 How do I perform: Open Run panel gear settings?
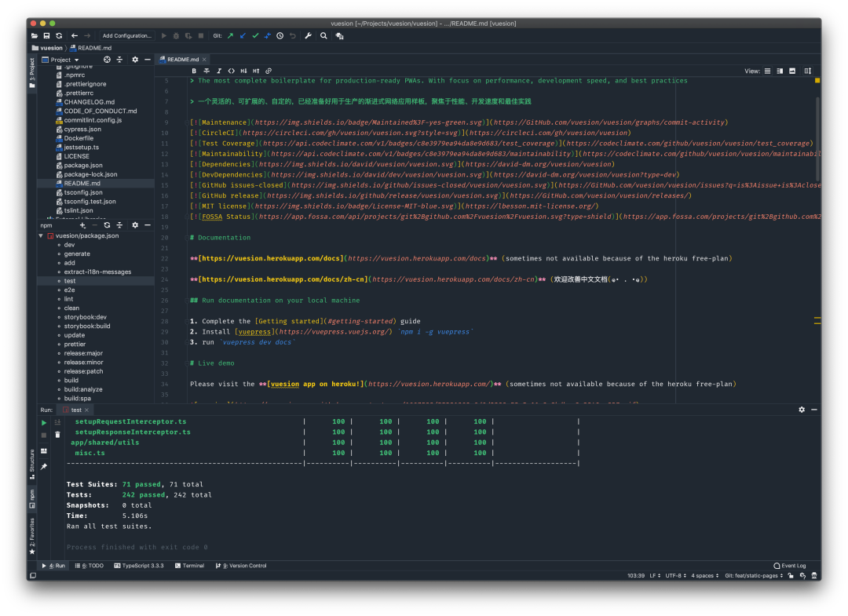802,410
